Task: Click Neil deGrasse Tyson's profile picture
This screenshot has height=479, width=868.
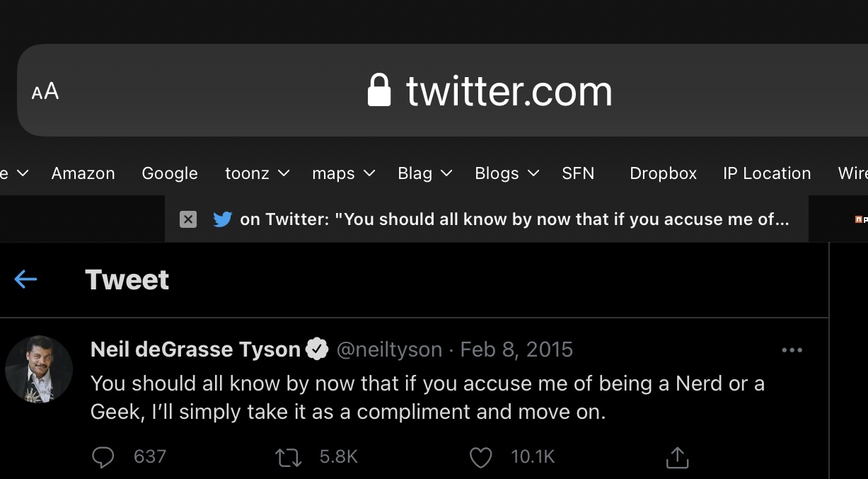Action: tap(39, 369)
